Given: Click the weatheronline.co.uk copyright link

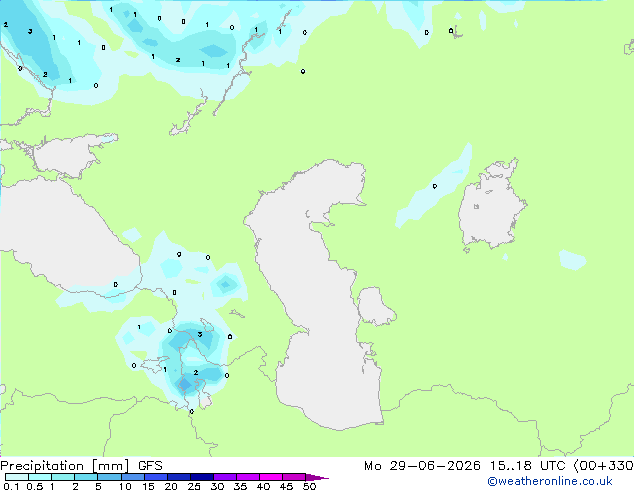Looking at the screenshot, I should click(x=550, y=481).
